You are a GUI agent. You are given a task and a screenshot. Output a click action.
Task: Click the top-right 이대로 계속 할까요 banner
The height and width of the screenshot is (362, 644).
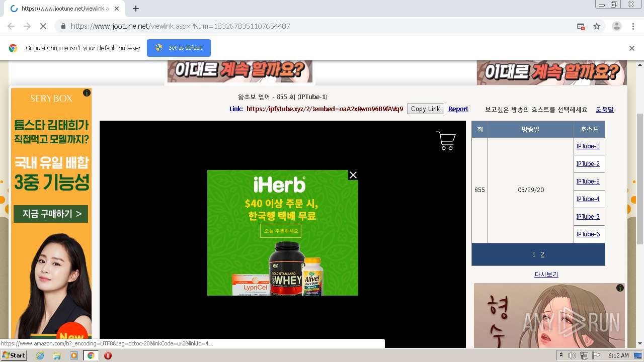pos(552,72)
